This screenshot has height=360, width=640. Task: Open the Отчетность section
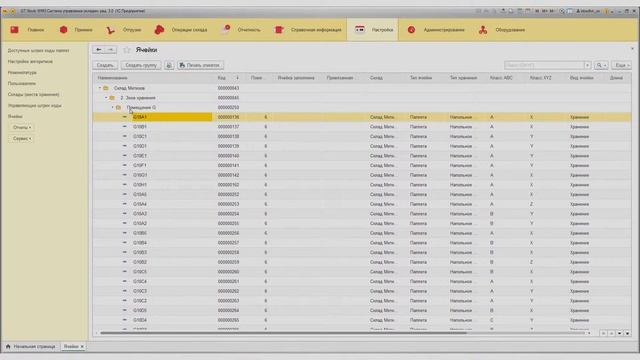tap(240, 30)
